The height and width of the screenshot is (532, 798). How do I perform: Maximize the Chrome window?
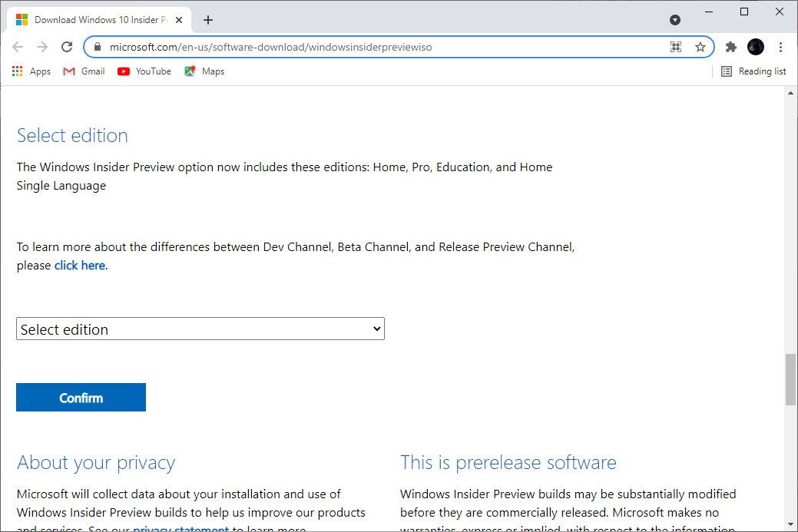tap(744, 12)
